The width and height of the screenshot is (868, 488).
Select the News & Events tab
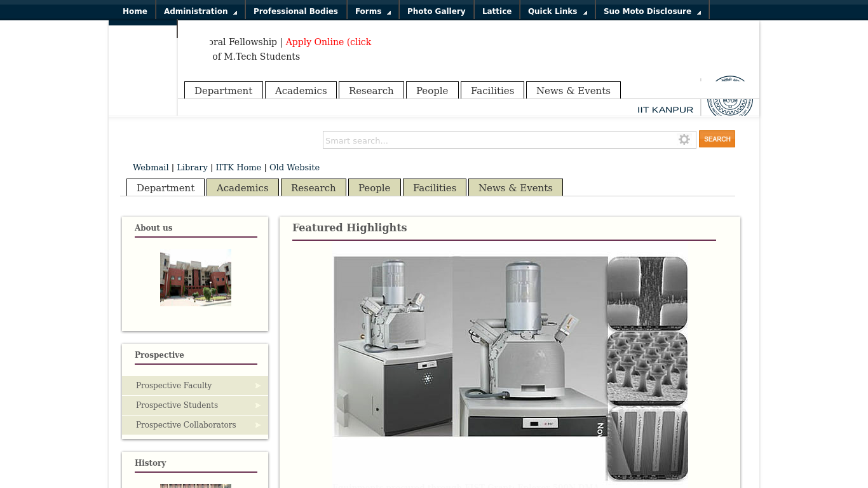515,187
